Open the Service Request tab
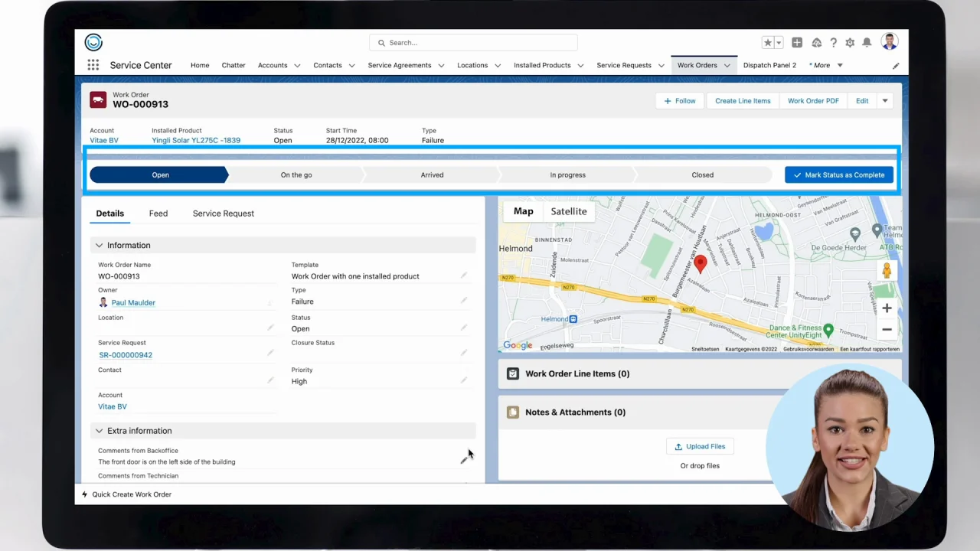Image resolution: width=980 pixels, height=551 pixels. click(x=223, y=214)
